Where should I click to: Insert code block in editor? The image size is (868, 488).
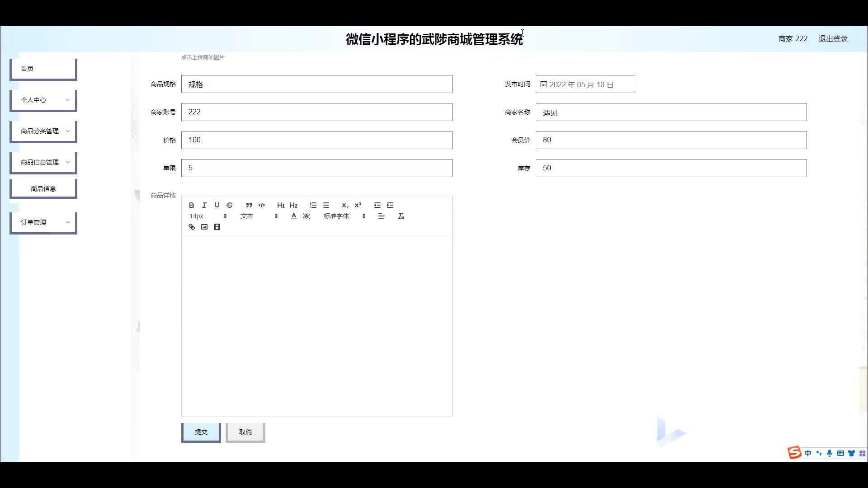pos(262,205)
